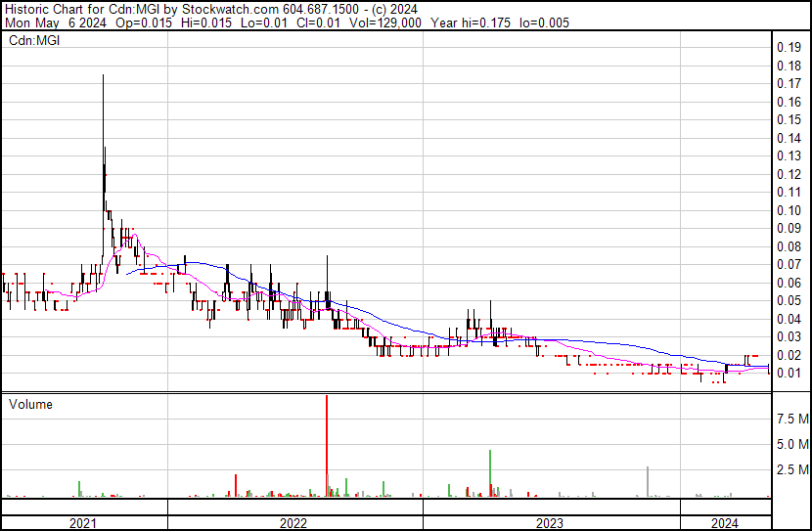
Task: Click the 'Volume' panel label
Action: point(30,404)
